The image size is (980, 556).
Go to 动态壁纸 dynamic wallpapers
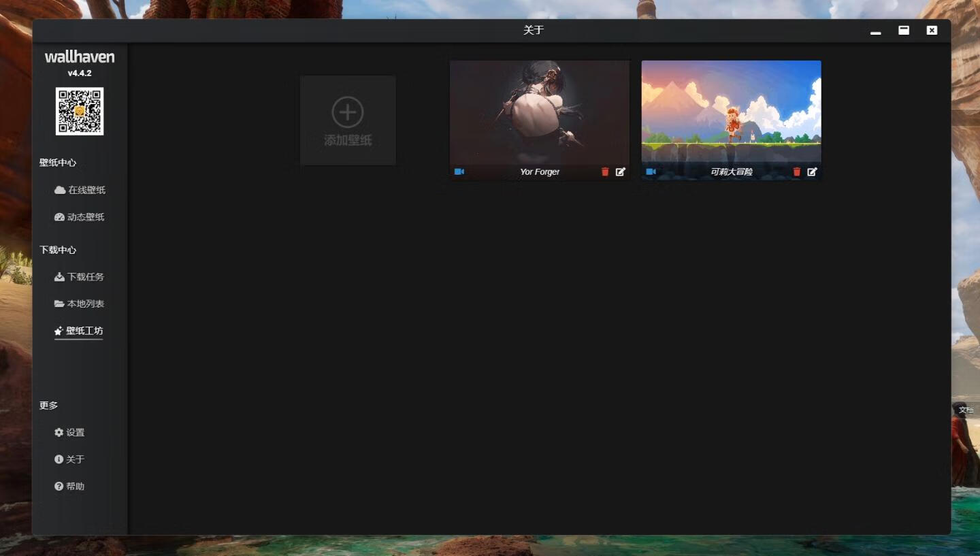click(80, 217)
